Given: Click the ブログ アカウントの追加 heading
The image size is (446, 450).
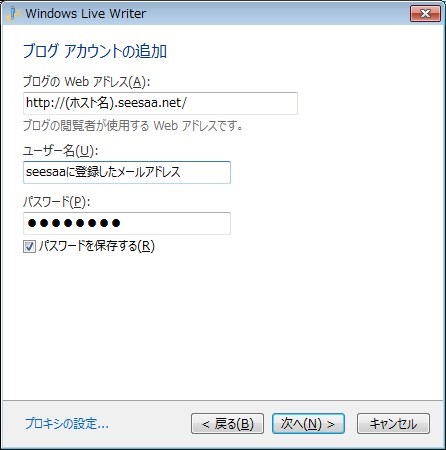Looking at the screenshot, I should coord(95,51).
